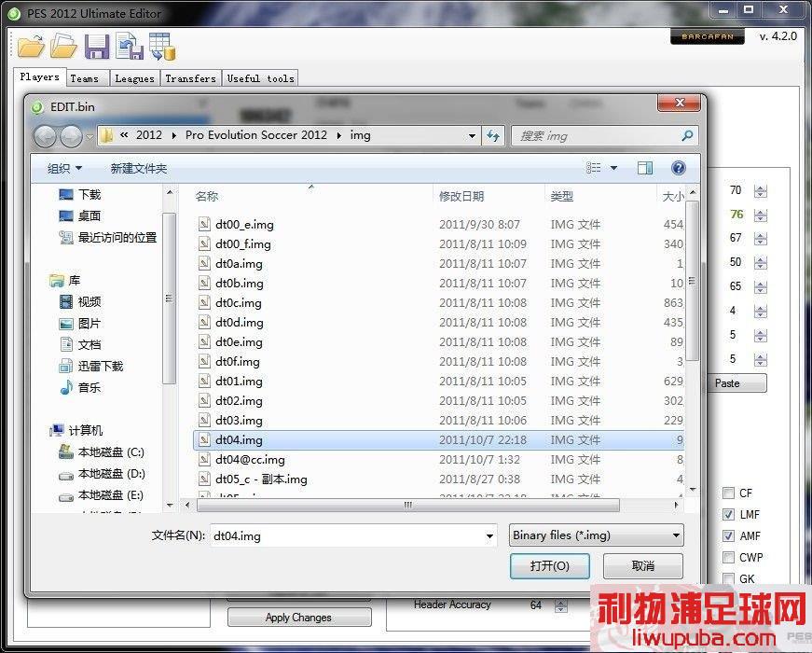
Task: Click the save-all documents toolbar icon
Action: coord(130,47)
